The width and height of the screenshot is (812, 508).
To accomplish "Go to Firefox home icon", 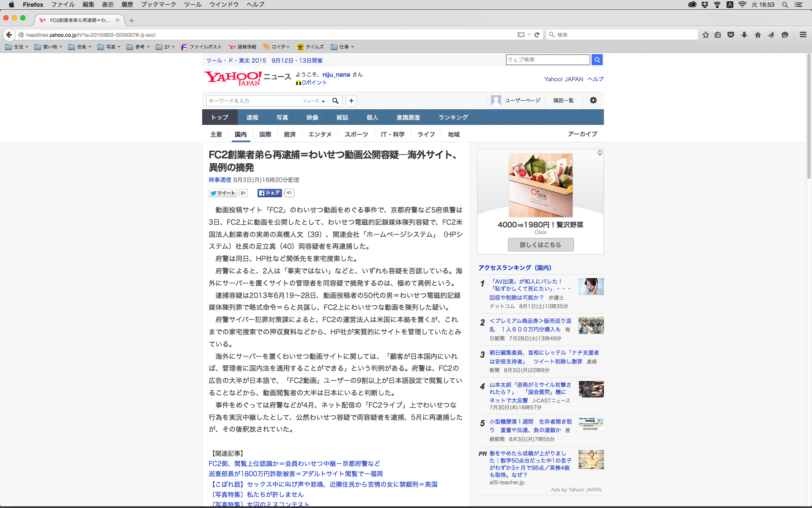I will (x=757, y=35).
